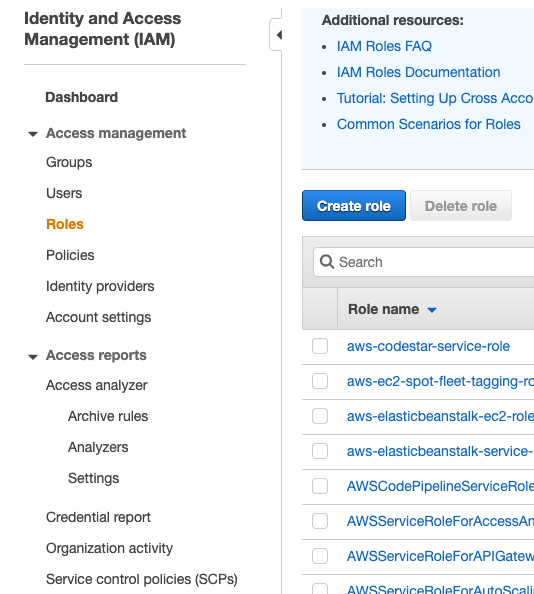Image resolution: width=534 pixels, height=594 pixels.
Task: Tick checkbox for aws-ec2-spot-fleet-tagging role
Action: coord(320,381)
